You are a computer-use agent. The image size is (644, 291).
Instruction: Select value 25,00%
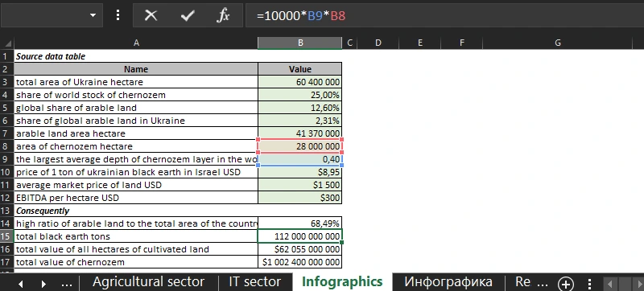[299, 95]
